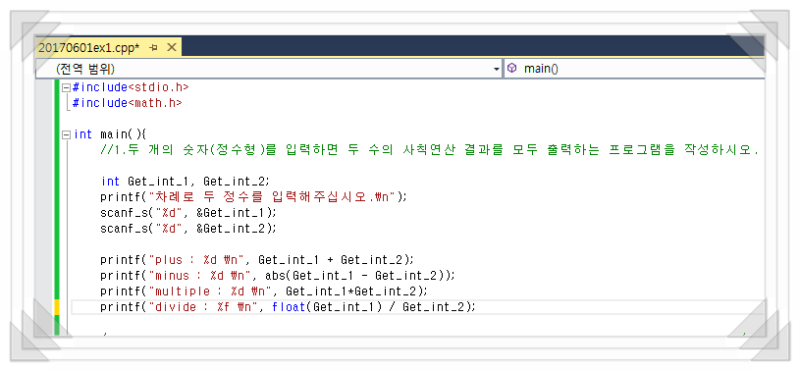The height and width of the screenshot is (371, 800).
Task: Click the scanf_s line reading &Get_int_1
Action: click(188, 213)
